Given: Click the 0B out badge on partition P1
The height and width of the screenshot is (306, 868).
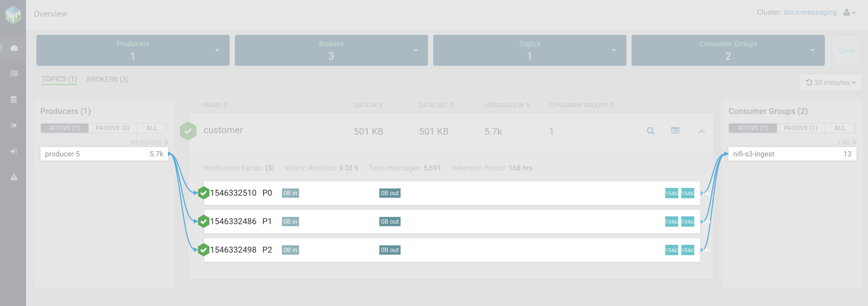Looking at the screenshot, I should [x=390, y=222].
